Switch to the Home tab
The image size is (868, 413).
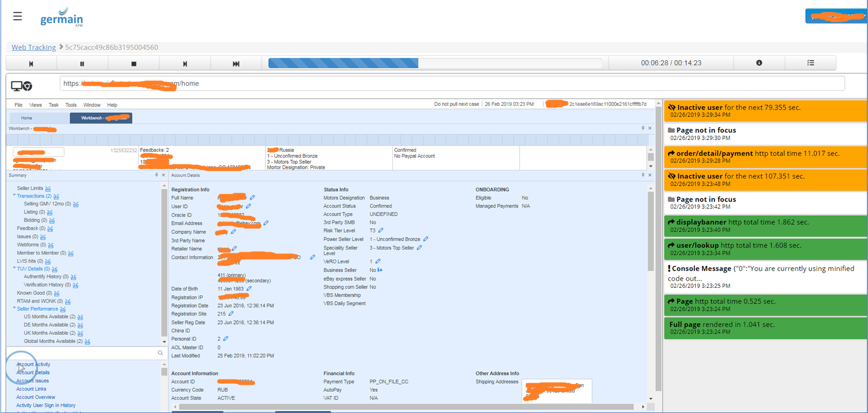pyautogui.click(x=27, y=118)
